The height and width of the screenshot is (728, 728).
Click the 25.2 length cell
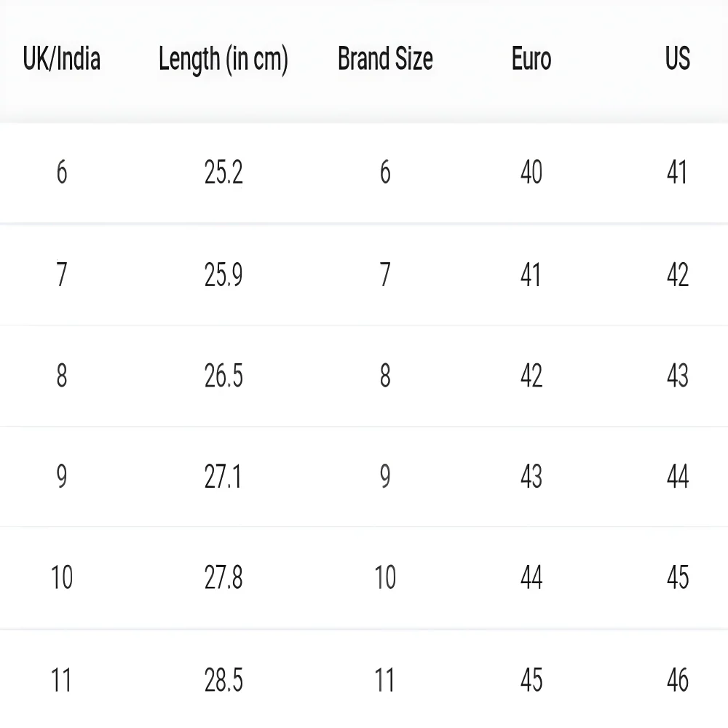tap(223, 173)
